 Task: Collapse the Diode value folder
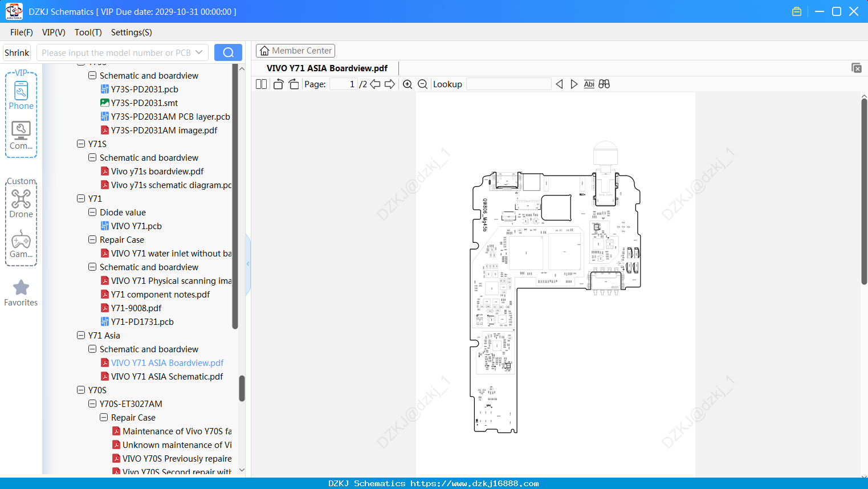92,212
